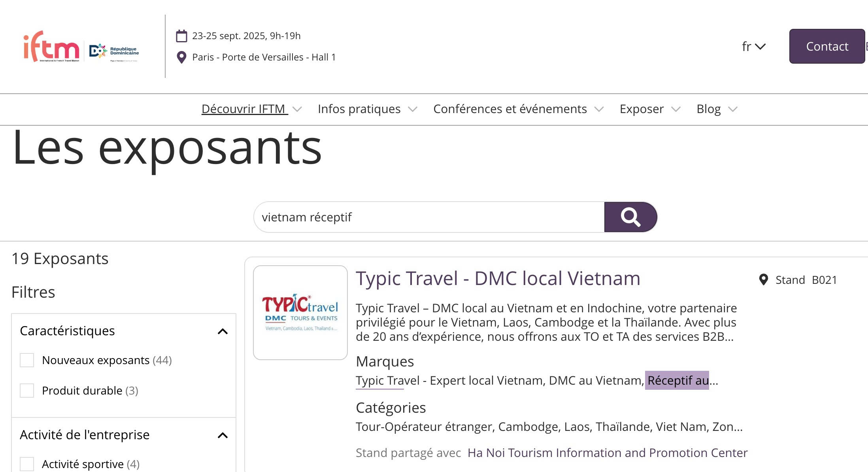This screenshot has height=472, width=868.
Task: Click the location pin near Paris address
Action: click(x=181, y=57)
